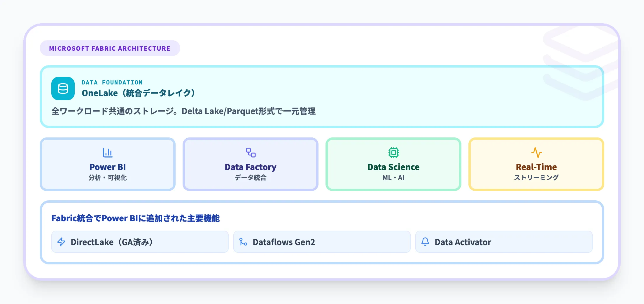
Task: Select the Data Activator feature chip
Action: click(x=504, y=242)
